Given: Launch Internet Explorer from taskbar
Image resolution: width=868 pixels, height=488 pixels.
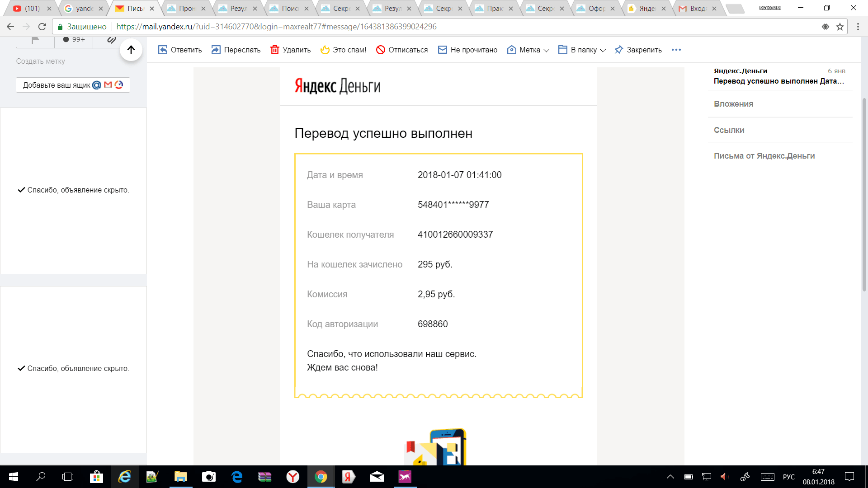Looking at the screenshot, I should coord(124,477).
